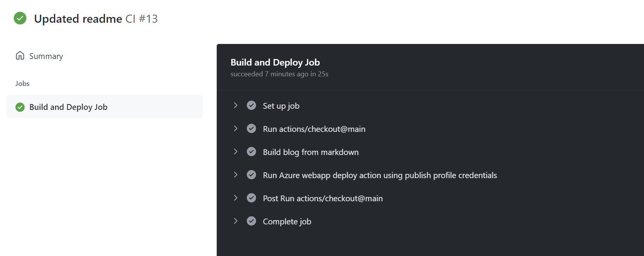Open the Updated readme workflow title

click(x=78, y=19)
